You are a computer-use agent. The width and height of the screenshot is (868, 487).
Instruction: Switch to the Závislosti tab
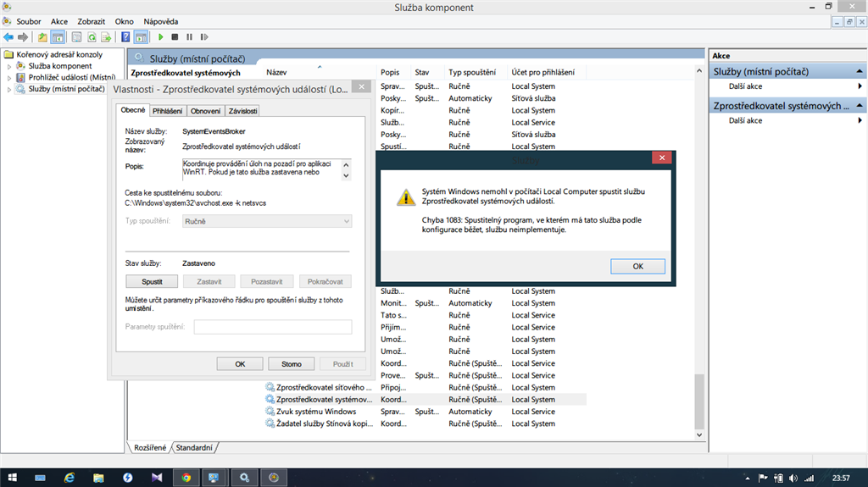(x=242, y=111)
